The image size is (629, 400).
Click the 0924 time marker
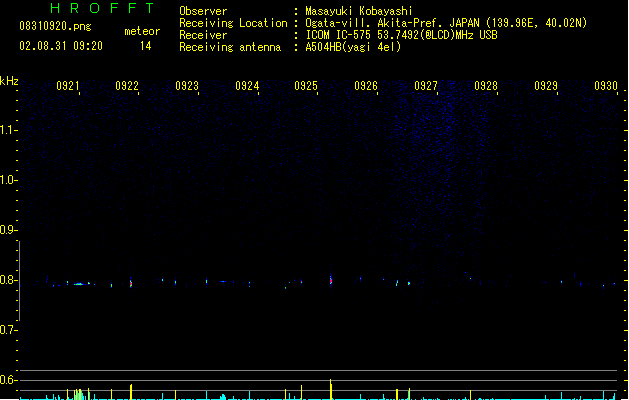click(247, 86)
